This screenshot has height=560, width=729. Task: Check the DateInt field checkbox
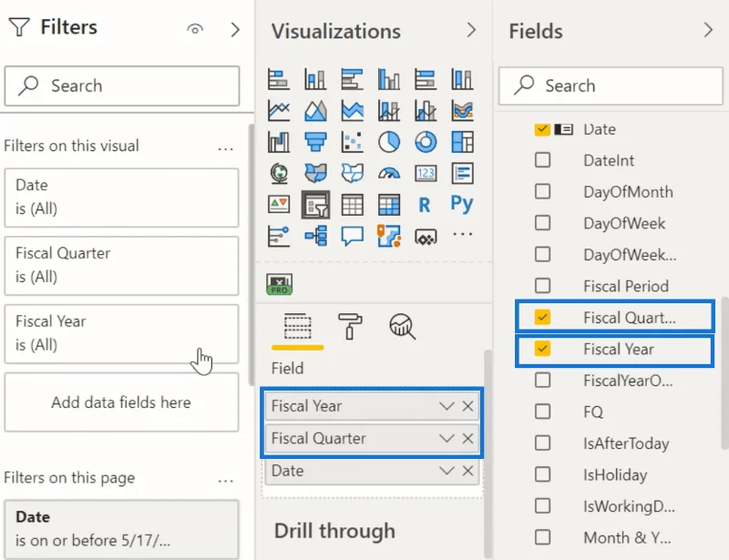click(x=542, y=160)
